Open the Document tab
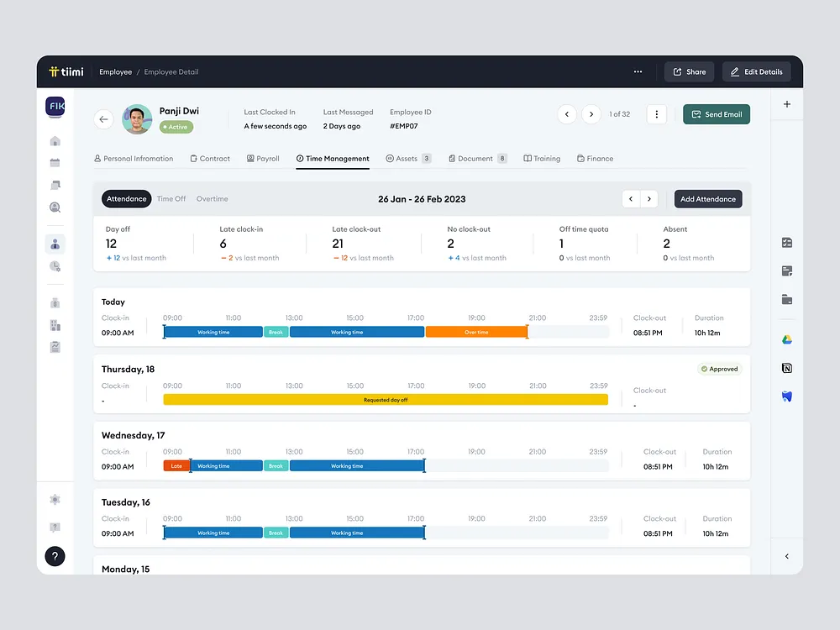Screen dimensions: 840x630 tap(477, 158)
